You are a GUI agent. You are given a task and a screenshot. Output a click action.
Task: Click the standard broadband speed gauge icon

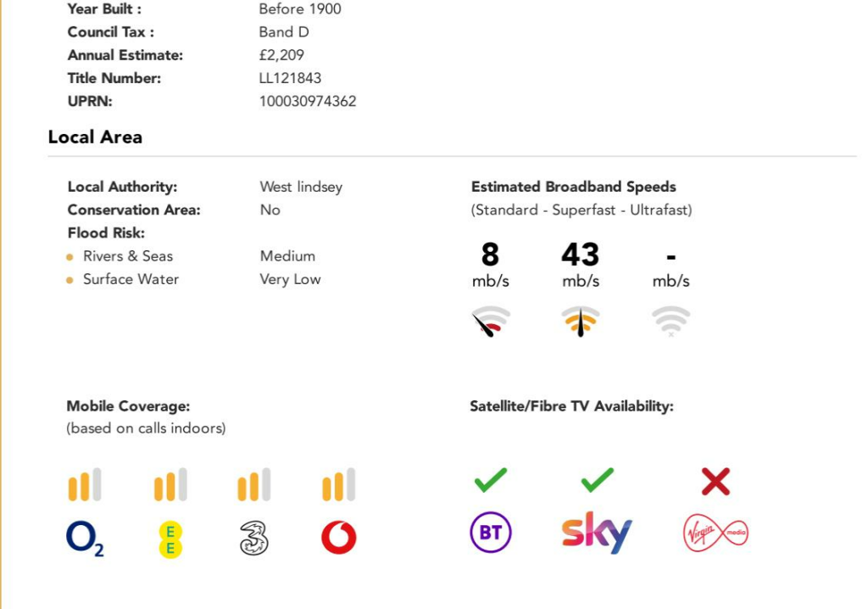click(x=491, y=321)
